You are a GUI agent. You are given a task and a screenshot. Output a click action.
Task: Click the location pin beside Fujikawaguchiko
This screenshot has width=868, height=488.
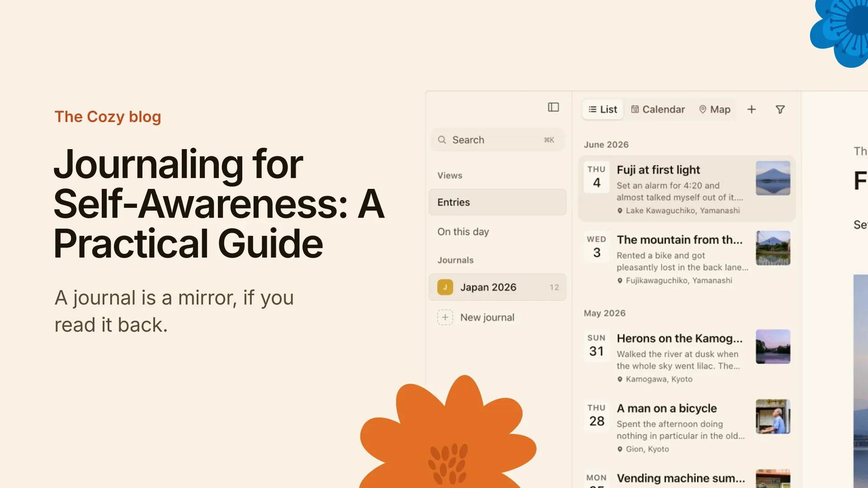pos(620,281)
